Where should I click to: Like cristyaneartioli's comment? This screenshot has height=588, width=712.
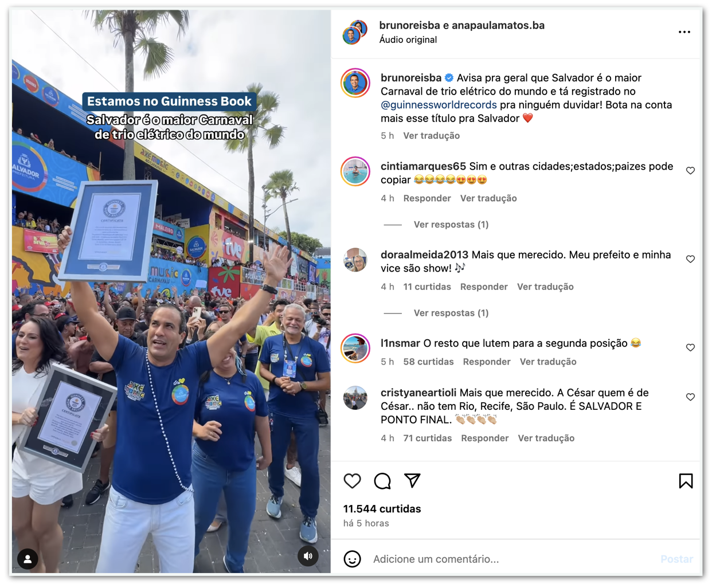click(690, 397)
